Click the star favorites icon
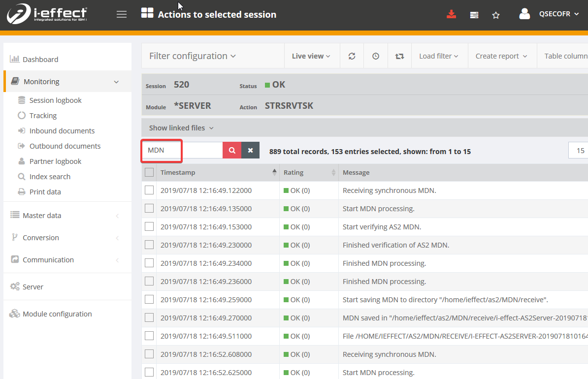Image resolution: width=588 pixels, height=379 pixels. (x=496, y=15)
